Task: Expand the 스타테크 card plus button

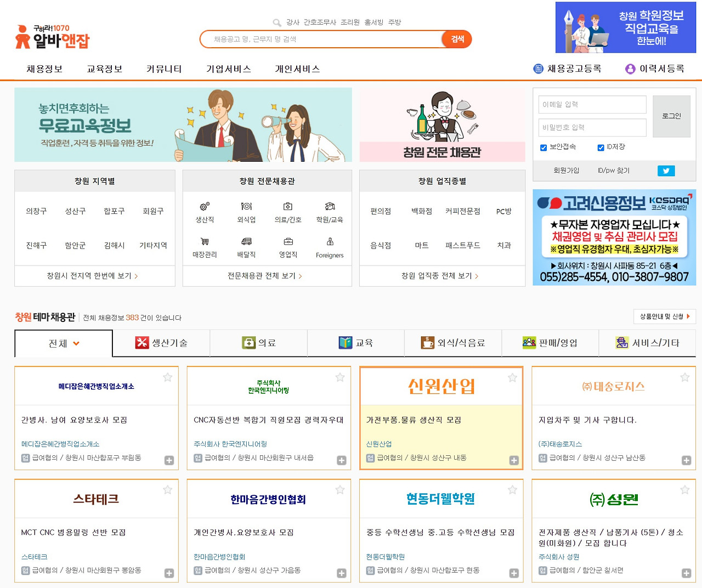Action: coord(169,573)
